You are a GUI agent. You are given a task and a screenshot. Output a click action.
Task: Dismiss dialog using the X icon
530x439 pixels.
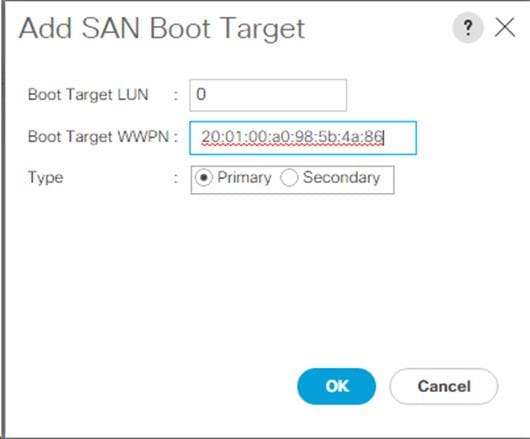[x=505, y=27]
